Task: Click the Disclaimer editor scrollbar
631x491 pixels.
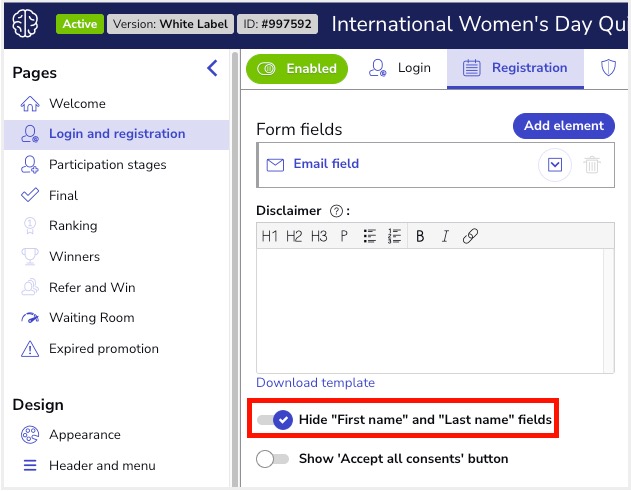Action: coord(608,311)
